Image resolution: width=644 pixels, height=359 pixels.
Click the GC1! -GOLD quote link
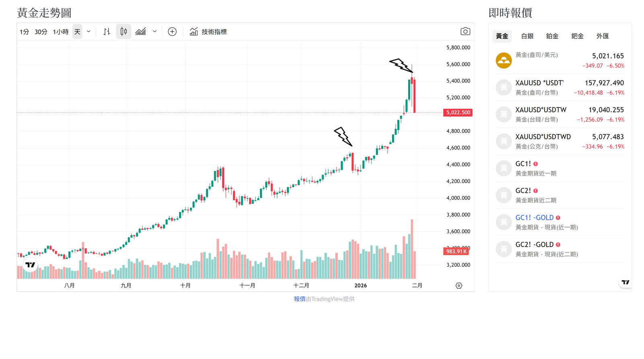[534, 217]
